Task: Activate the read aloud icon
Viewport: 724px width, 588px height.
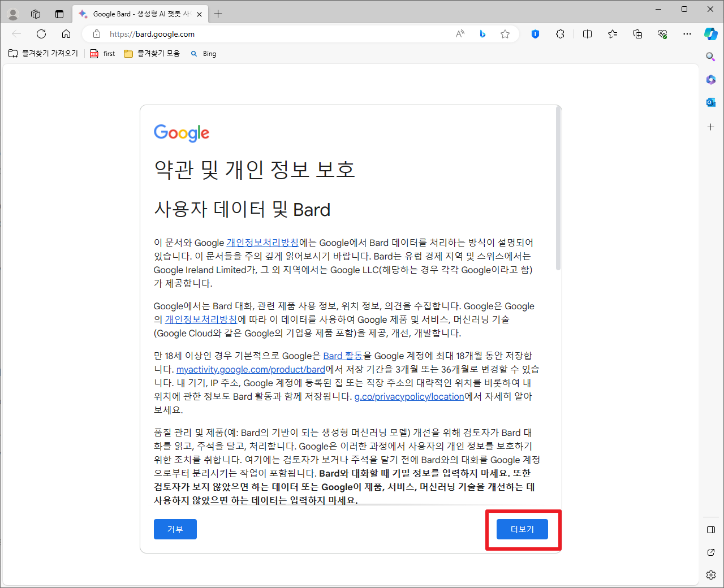Action: (x=460, y=34)
